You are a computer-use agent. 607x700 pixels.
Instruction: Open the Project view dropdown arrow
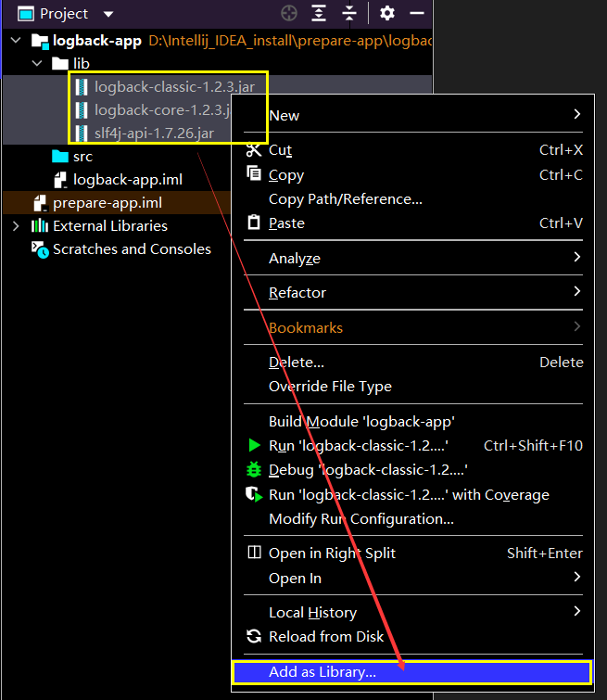click(x=108, y=14)
